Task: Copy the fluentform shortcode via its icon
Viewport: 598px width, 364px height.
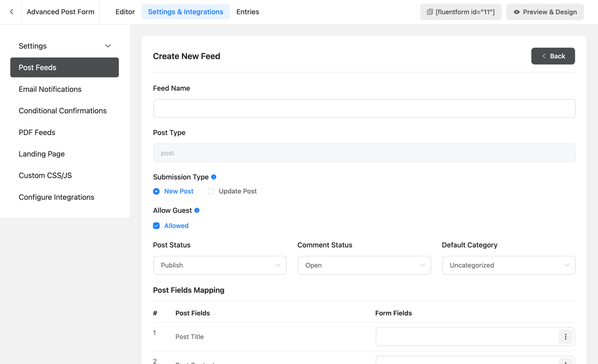Action: tap(429, 12)
